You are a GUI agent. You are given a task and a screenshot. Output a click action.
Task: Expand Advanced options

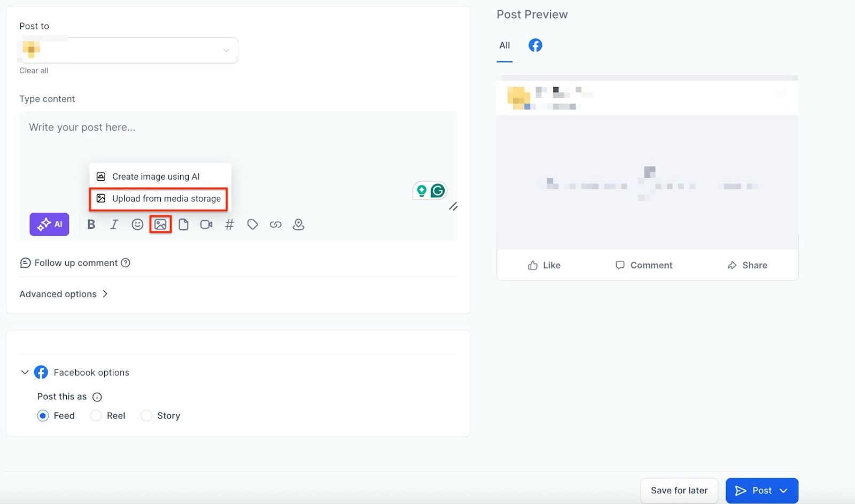[x=64, y=294]
